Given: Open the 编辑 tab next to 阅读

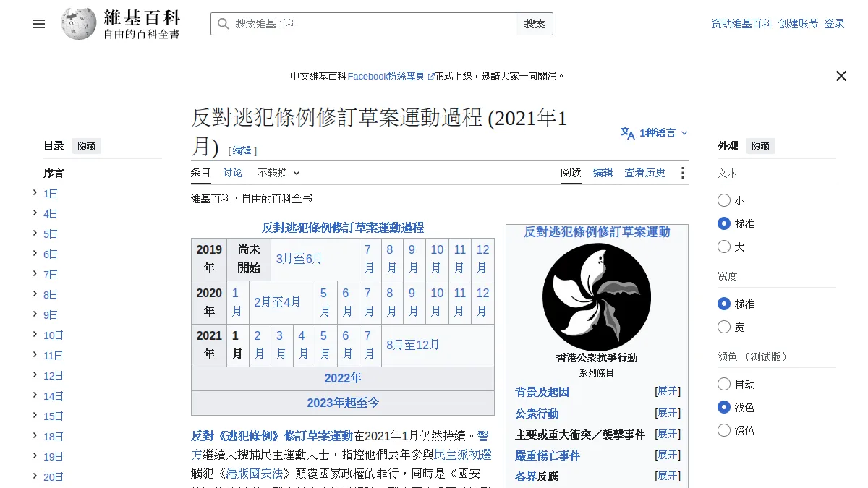Looking at the screenshot, I should point(603,173).
